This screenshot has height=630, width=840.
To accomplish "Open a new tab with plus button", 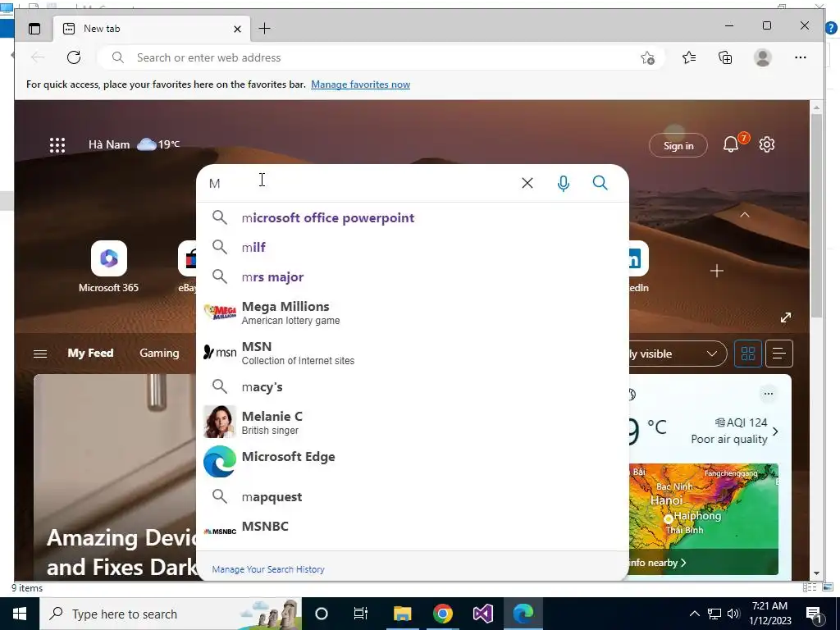I will click(x=265, y=29).
